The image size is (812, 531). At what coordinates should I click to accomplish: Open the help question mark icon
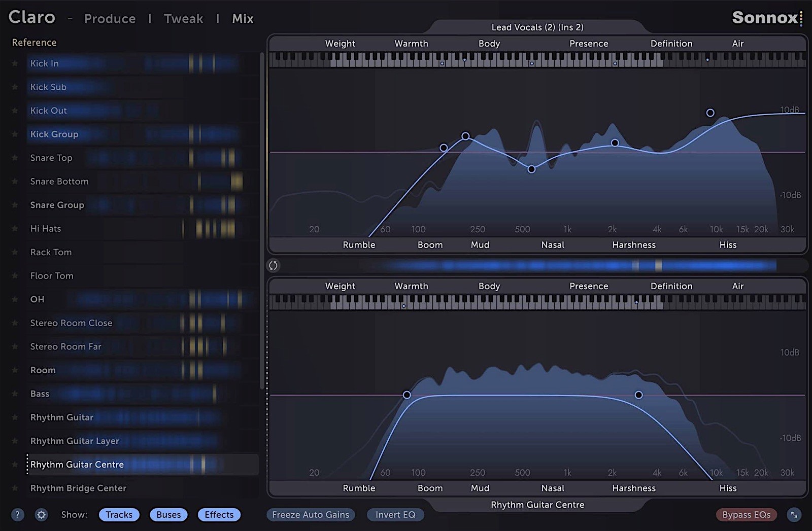coord(17,515)
